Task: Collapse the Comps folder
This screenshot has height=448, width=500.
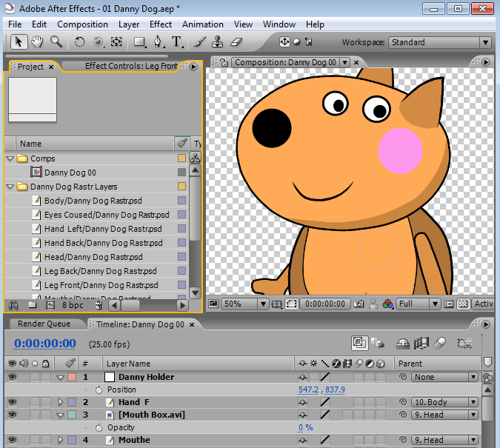Action: 10,158
